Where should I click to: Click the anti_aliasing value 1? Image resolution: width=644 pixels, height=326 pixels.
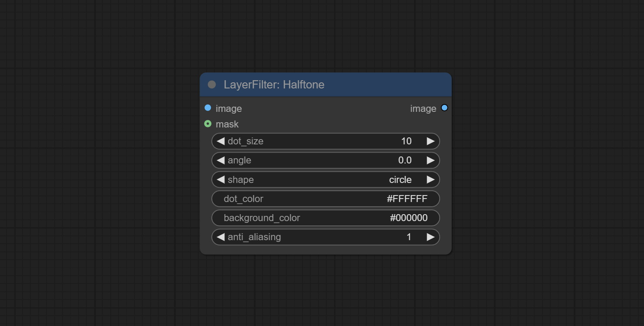coord(408,237)
